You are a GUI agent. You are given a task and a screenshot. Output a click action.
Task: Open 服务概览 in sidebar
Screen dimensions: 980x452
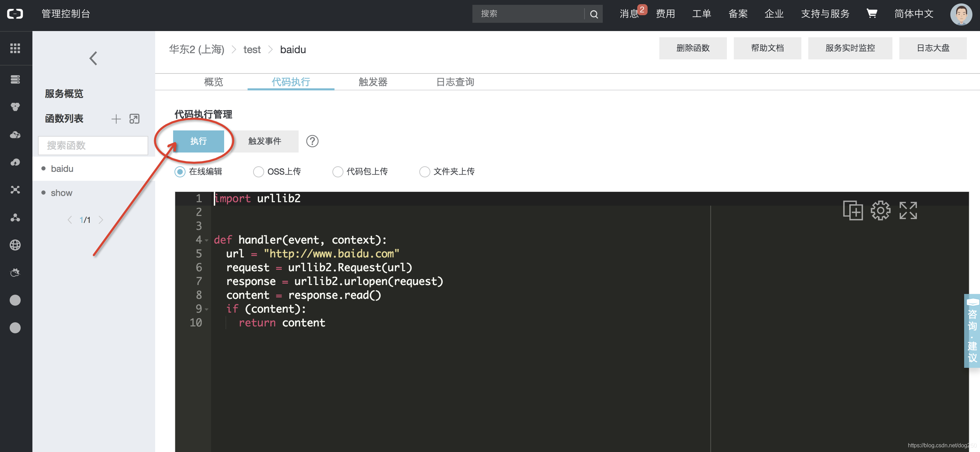(x=64, y=94)
